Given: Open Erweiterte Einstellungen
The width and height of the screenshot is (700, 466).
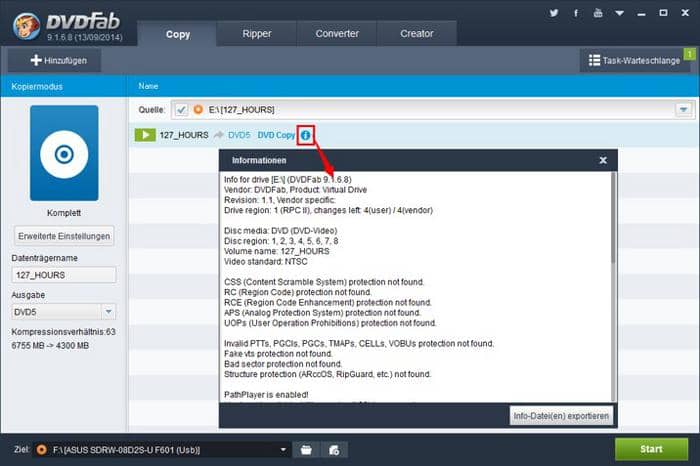Looking at the screenshot, I should point(64,236).
